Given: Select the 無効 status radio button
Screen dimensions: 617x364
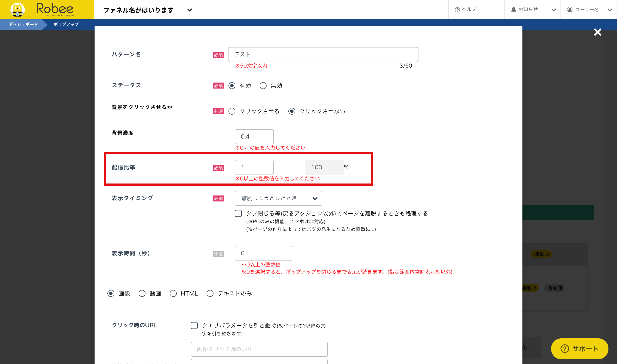Looking at the screenshot, I should [x=263, y=86].
